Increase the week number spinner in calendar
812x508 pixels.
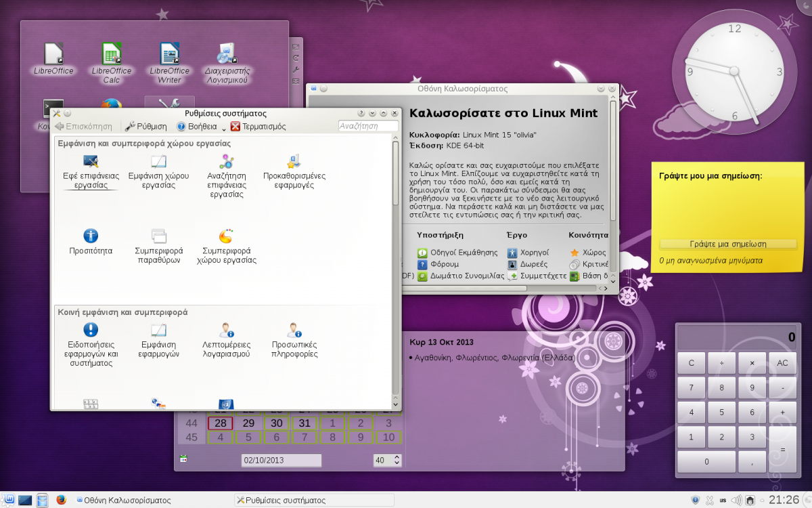click(x=397, y=457)
